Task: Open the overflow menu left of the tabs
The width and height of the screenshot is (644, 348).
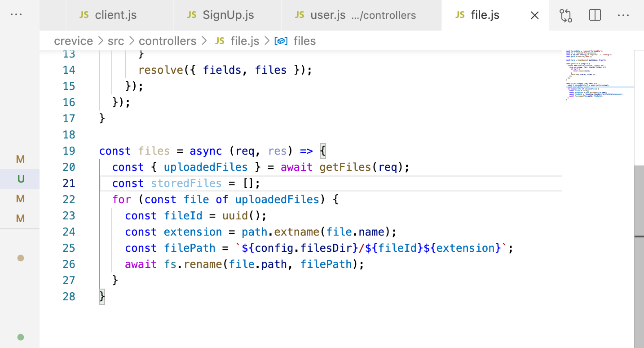Action: 16,14
